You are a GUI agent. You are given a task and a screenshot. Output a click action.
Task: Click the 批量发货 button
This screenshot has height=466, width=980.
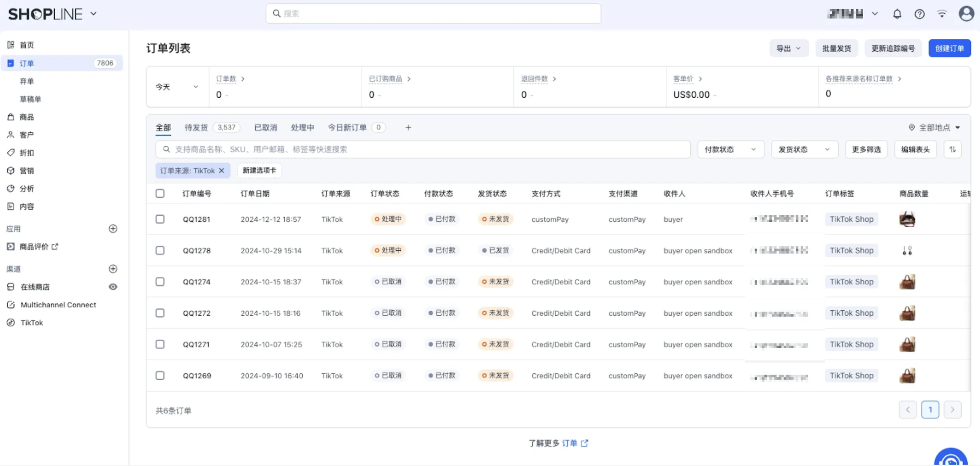click(x=836, y=48)
